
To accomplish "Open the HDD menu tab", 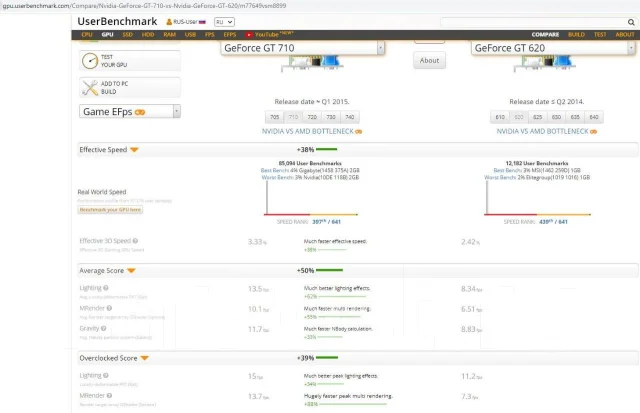I will coord(148,35).
